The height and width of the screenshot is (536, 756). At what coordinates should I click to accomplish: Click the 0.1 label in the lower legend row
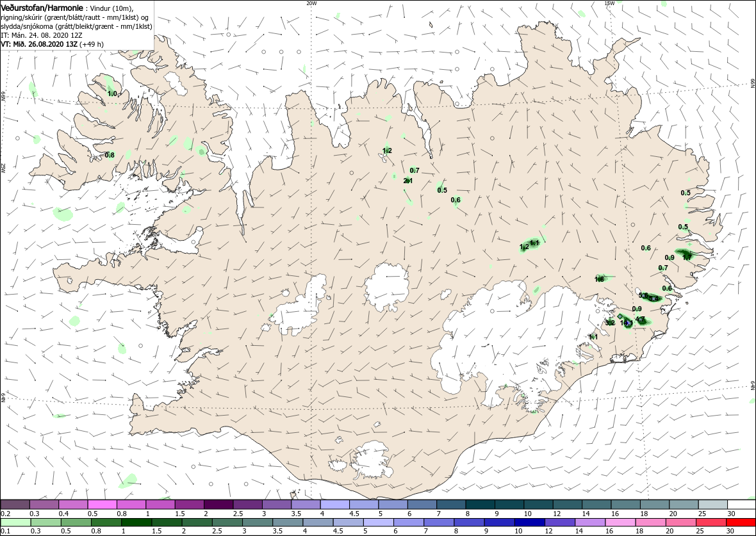tap(6, 532)
